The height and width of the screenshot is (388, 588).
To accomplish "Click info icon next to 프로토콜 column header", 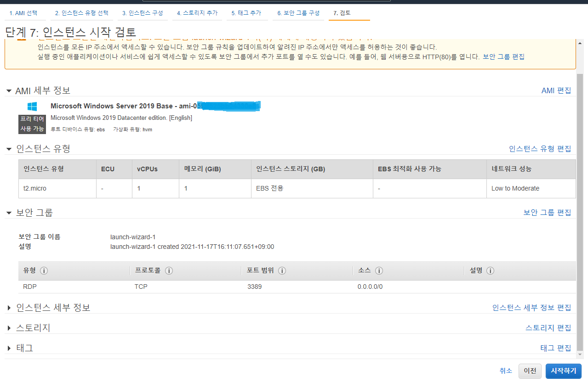I will tap(169, 271).
